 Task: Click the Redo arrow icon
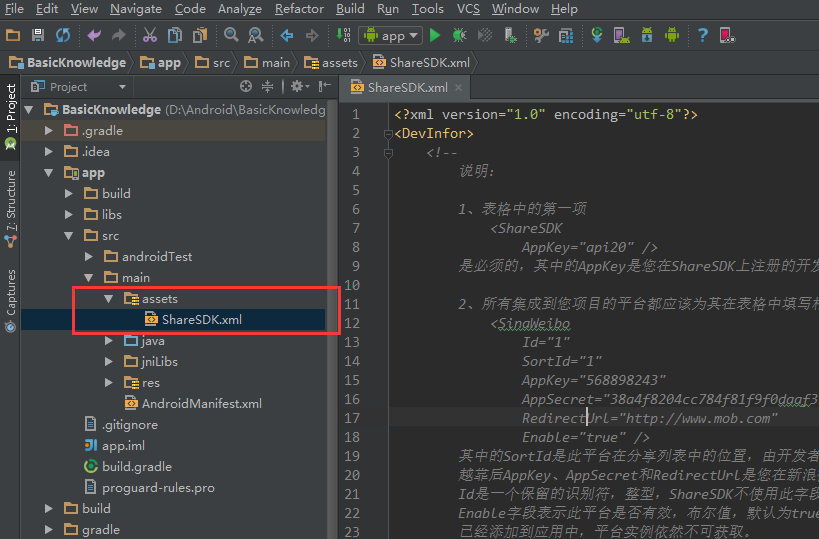point(119,36)
